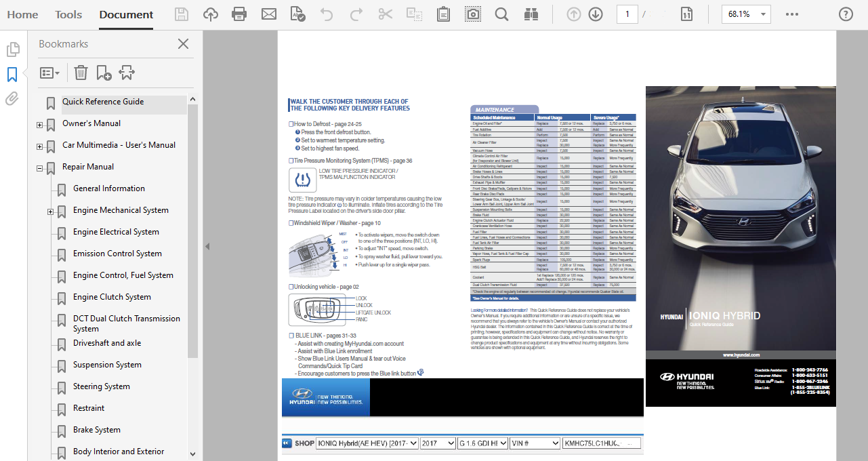Open the Home tab
The image size is (868, 461).
pos(22,14)
